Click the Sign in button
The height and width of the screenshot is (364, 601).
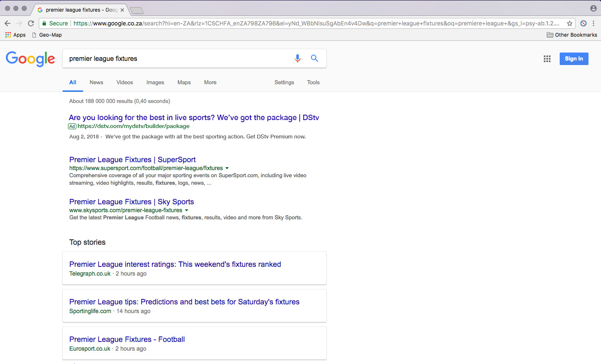tap(574, 59)
